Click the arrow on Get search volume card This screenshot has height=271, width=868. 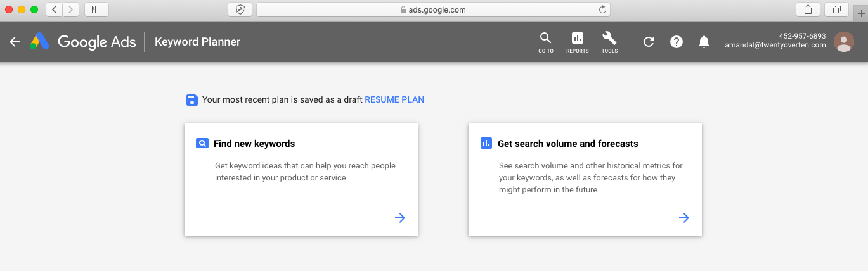tap(684, 218)
